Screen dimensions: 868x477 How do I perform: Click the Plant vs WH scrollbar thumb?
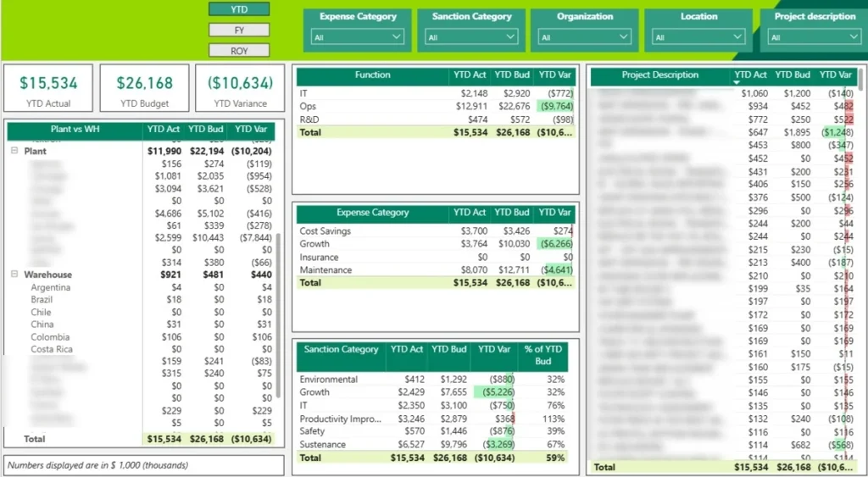pos(278,314)
